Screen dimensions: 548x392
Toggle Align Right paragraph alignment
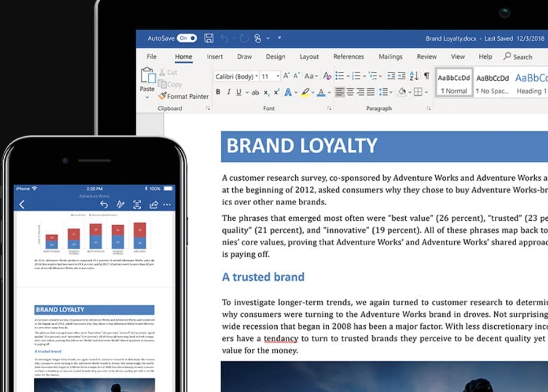pos(360,92)
